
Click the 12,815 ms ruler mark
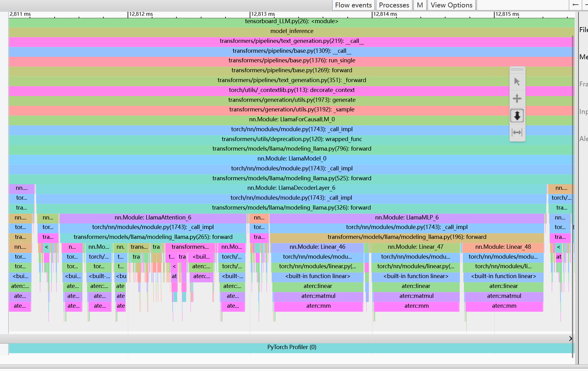(507, 14)
